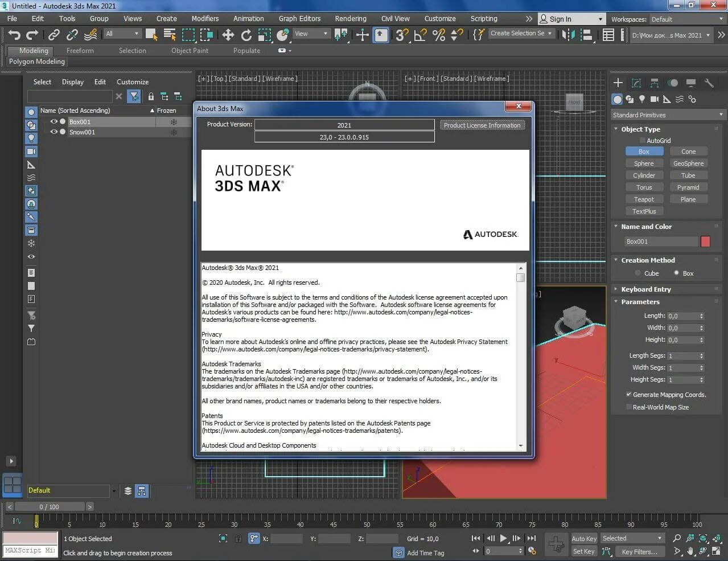Activate the Select and Uniform Scale tool
Screen dimensions: 728x561
click(x=265, y=35)
